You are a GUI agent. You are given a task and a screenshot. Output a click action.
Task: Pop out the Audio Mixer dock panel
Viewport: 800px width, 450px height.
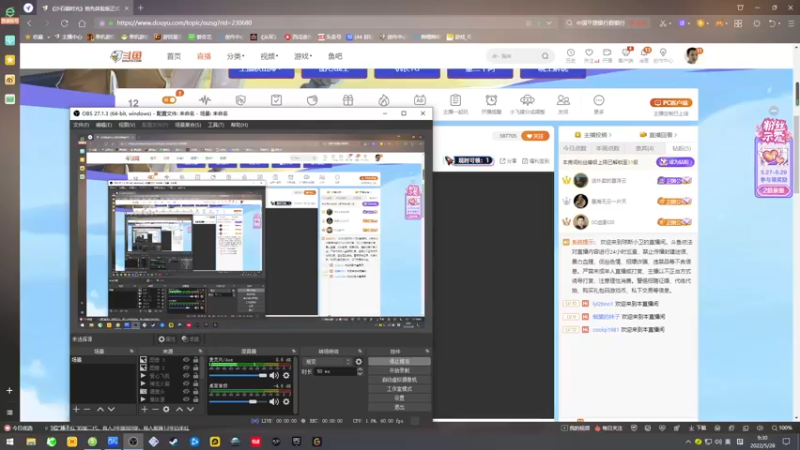(293, 351)
